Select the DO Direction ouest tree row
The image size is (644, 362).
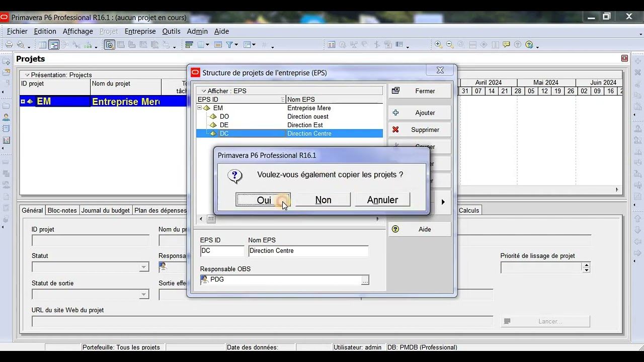[x=289, y=117]
